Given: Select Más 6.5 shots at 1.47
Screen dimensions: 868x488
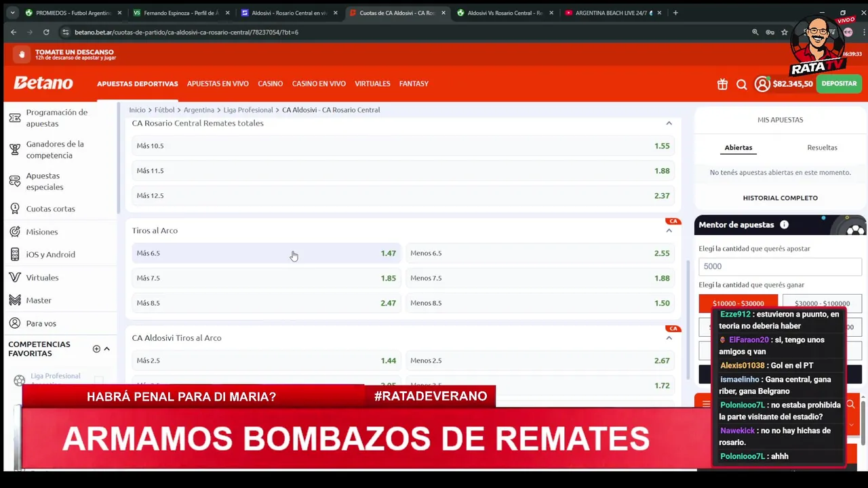Looking at the screenshot, I should pos(266,253).
